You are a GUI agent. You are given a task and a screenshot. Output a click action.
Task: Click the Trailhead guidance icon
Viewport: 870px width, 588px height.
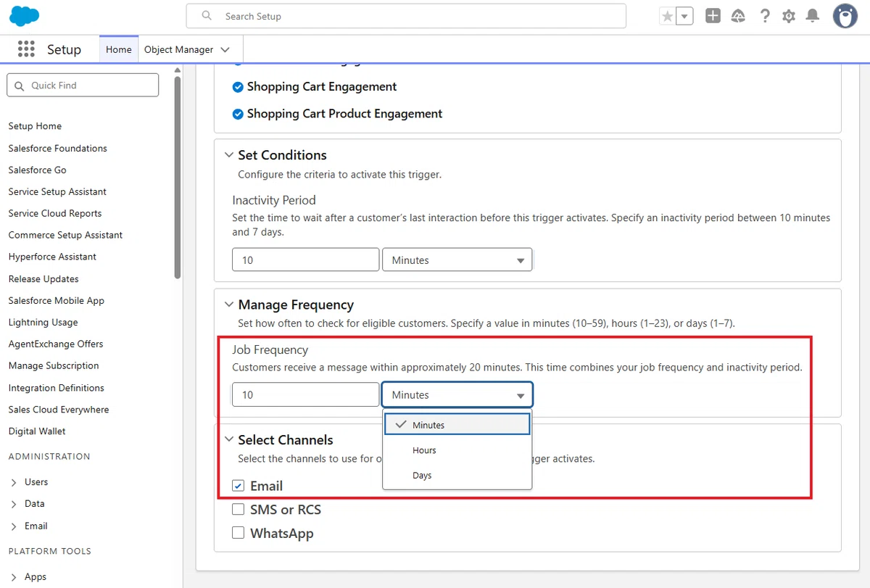pos(738,16)
